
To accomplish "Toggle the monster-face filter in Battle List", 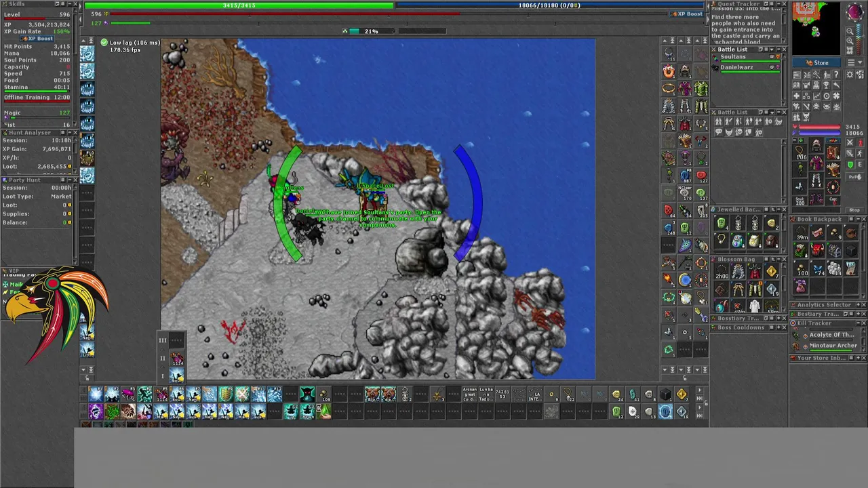I will tap(729, 131).
